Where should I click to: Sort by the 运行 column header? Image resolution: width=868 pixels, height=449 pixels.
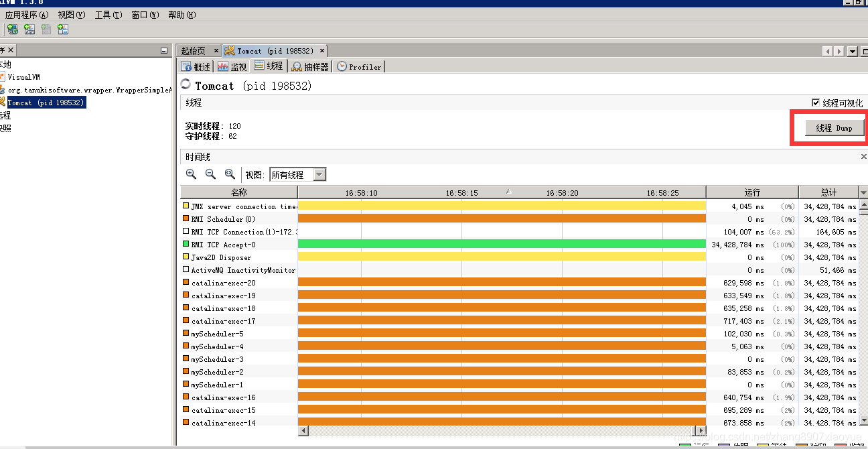(752, 192)
